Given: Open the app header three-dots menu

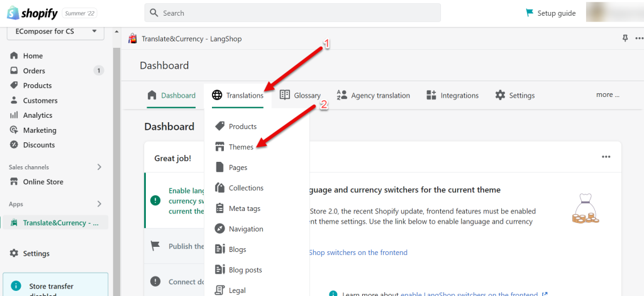Looking at the screenshot, I should pyautogui.click(x=639, y=38).
